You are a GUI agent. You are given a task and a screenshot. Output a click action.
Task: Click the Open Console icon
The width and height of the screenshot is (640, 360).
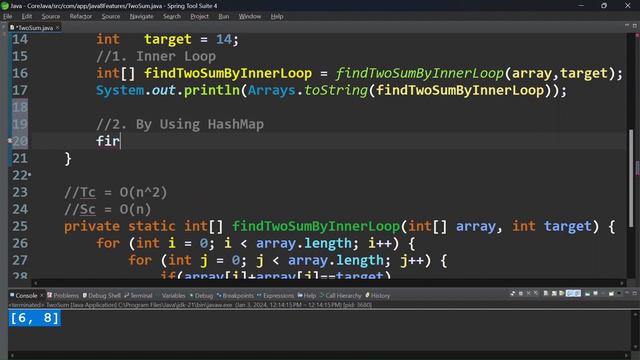coord(611,293)
